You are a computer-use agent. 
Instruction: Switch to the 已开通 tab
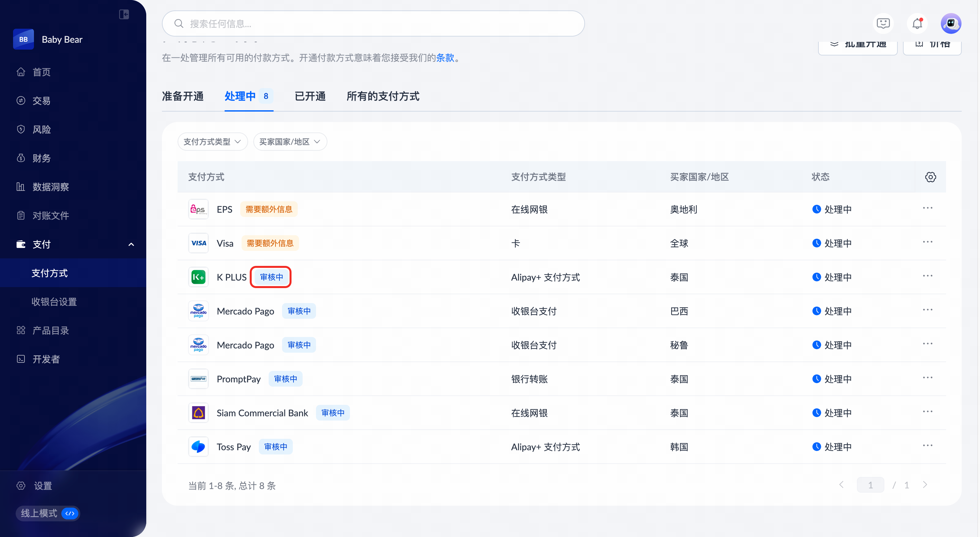(x=310, y=96)
